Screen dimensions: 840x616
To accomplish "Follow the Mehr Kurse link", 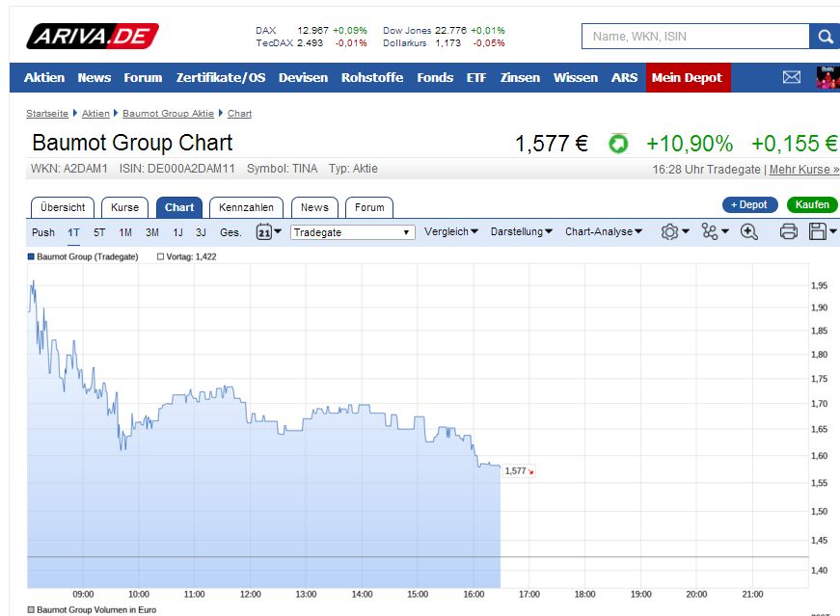I will click(804, 170).
